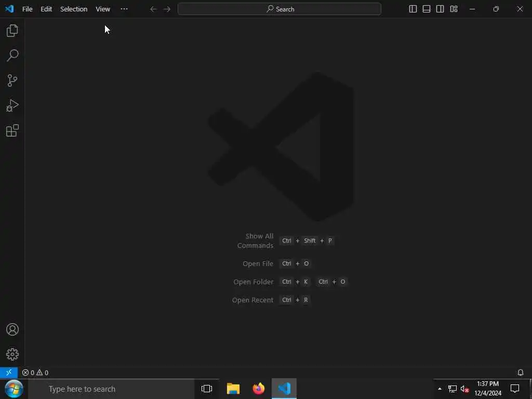Click the Windows Start button
The image size is (532, 399).
click(x=14, y=389)
